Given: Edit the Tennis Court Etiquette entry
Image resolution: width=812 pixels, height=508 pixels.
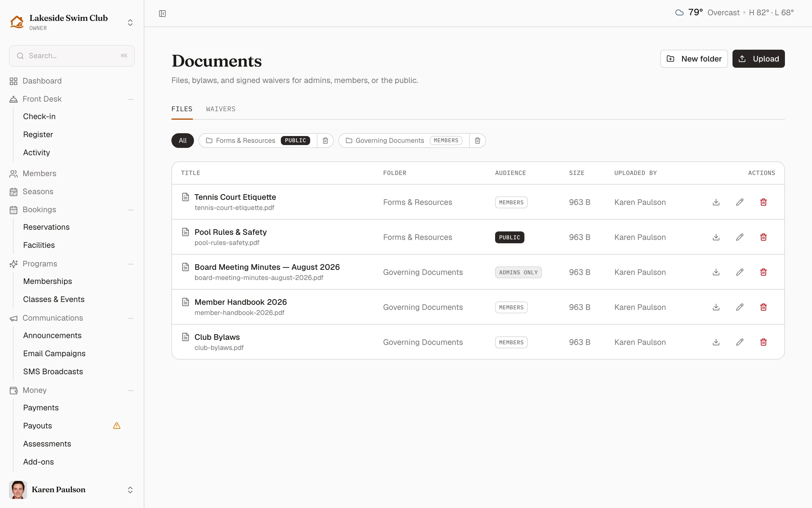Looking at the screenshot, I should pos(740,202).
